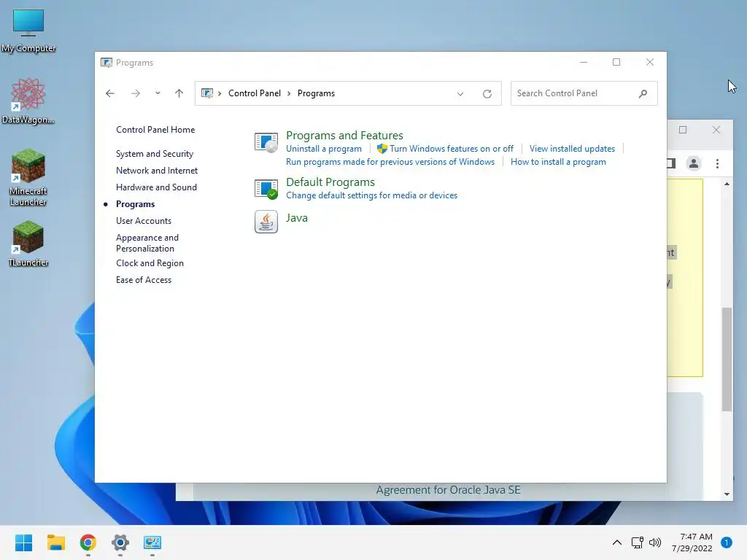Open System and Security category
The width and height of the screenshot is (747, 560).
tap(155, 154)
